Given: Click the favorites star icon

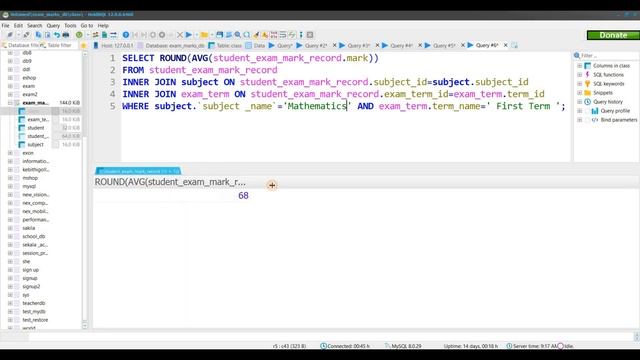Looking at the screenshot, I should click(84, 45).
